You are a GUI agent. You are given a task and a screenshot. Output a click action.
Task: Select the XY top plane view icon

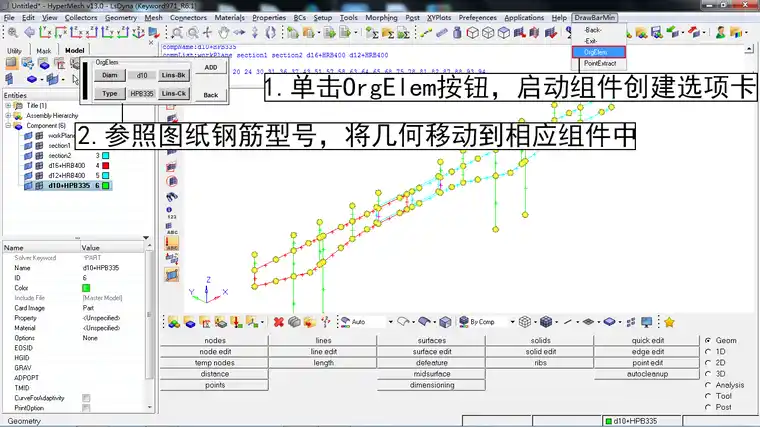pos(45,32)
